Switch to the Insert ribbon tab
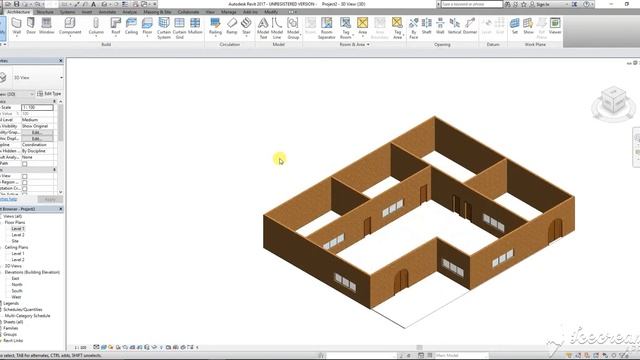Image resolution: width=640 pixels, height=360 pixels. [x=87, y=12]
